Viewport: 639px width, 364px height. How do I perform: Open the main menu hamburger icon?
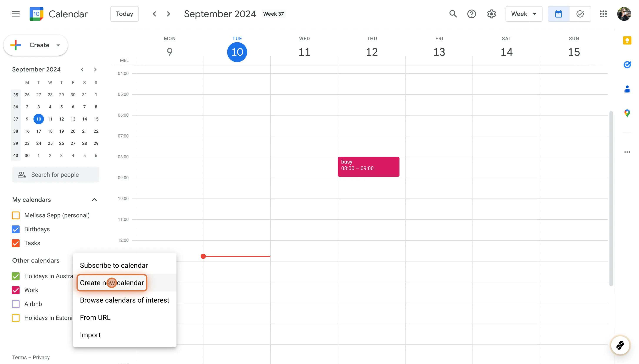coord(15,14)
